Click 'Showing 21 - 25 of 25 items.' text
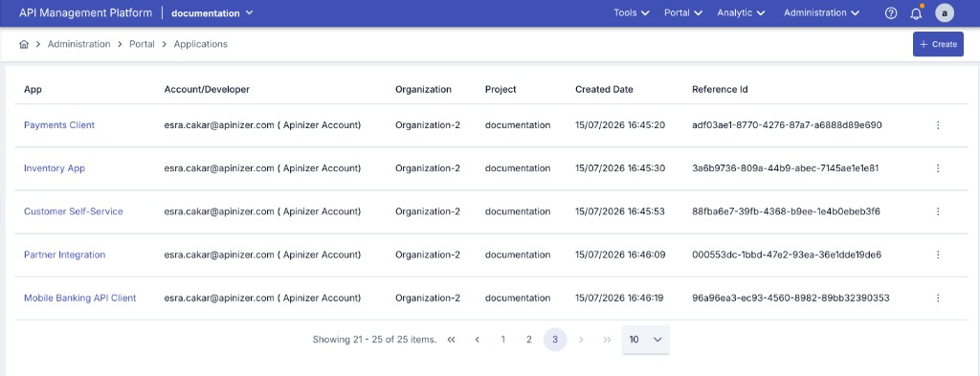This screenshot has width=980, height=376. (374, 340)
